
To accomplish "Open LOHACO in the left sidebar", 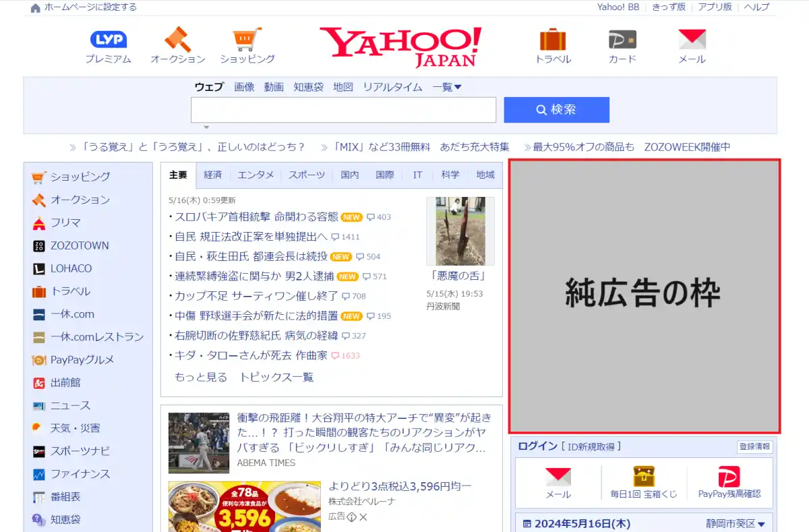I will click(x=71, y=268).
